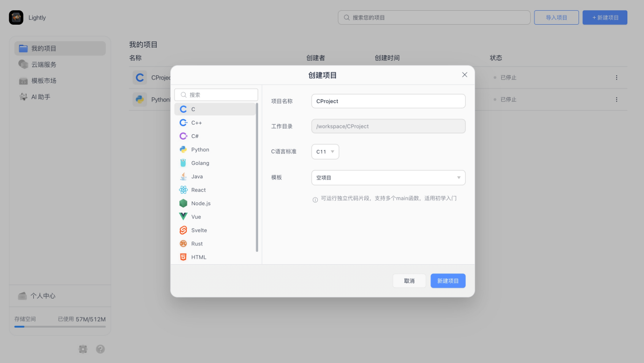Image resolution: width=644 pixels, height=363 pixels.
Task: Click the CProject row C icon
Action: tap(140, 77)
